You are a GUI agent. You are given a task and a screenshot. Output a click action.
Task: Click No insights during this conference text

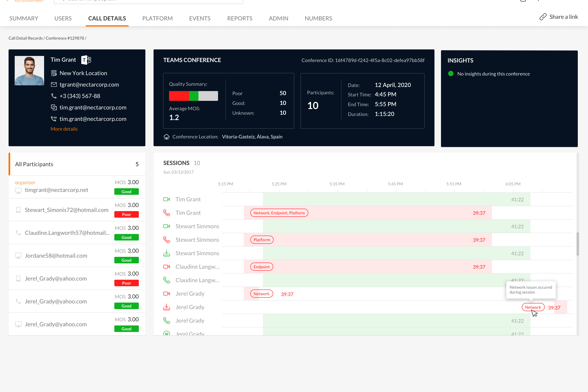[493, 73]
